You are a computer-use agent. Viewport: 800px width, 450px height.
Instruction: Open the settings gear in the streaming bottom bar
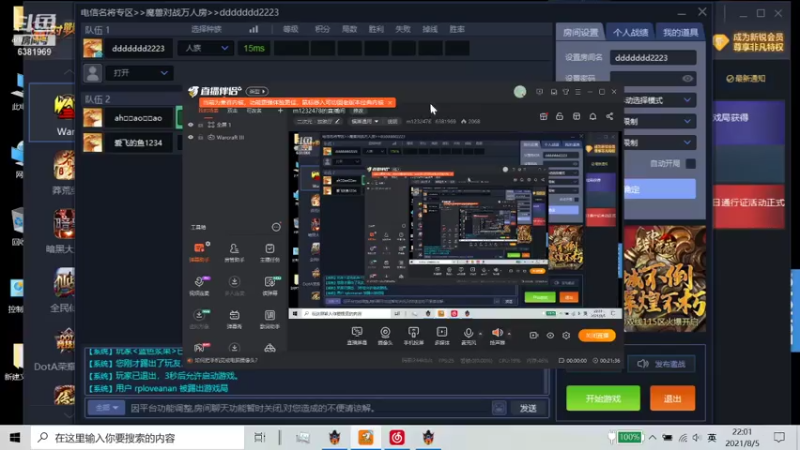point(566,335)
